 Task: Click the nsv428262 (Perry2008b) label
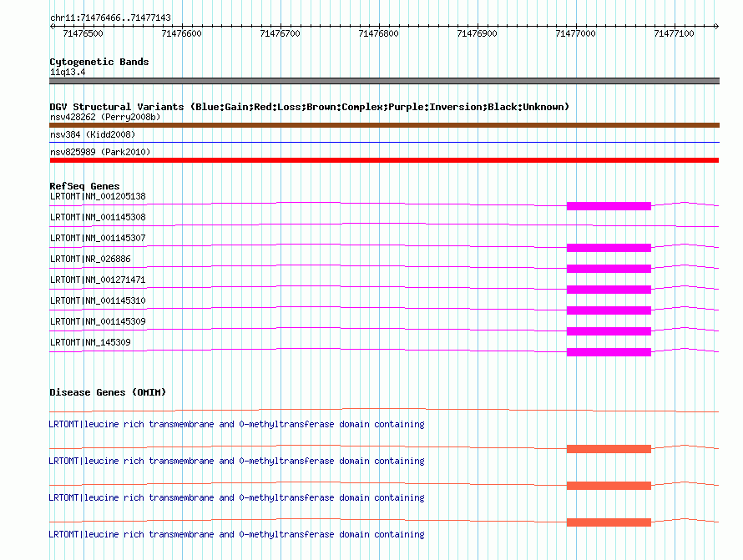[x=105, y=117]
